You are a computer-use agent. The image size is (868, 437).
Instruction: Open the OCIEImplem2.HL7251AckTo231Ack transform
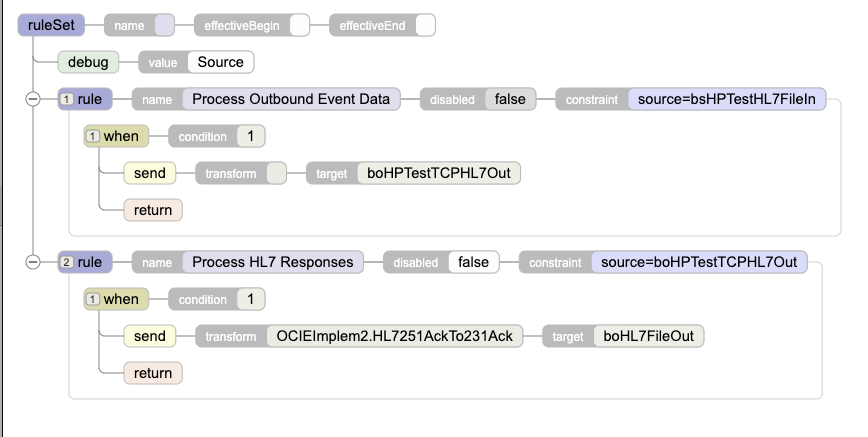(395, 336)
